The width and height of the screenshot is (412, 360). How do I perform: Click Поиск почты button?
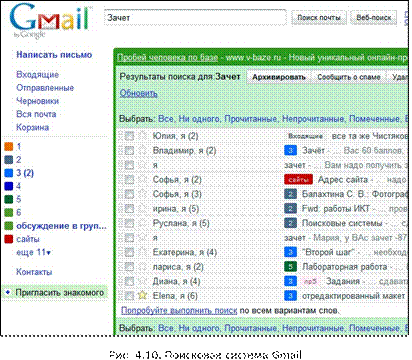coord(319,18)
